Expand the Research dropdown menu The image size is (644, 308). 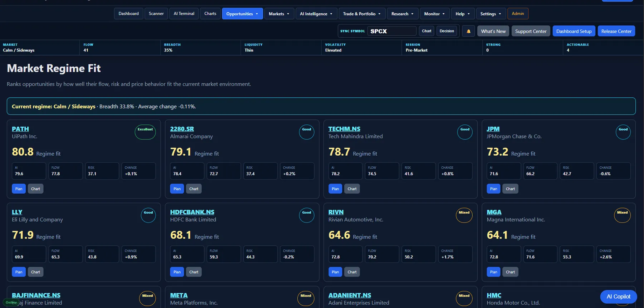coord(402,14)
